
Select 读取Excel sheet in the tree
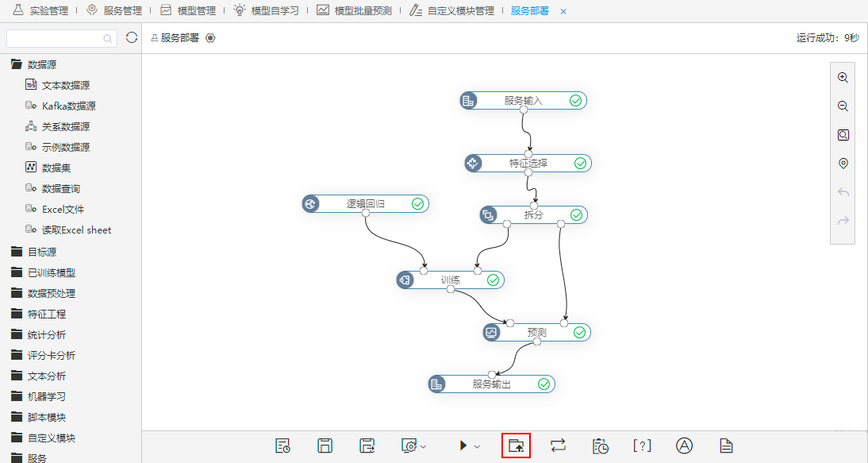click(68, 230)
